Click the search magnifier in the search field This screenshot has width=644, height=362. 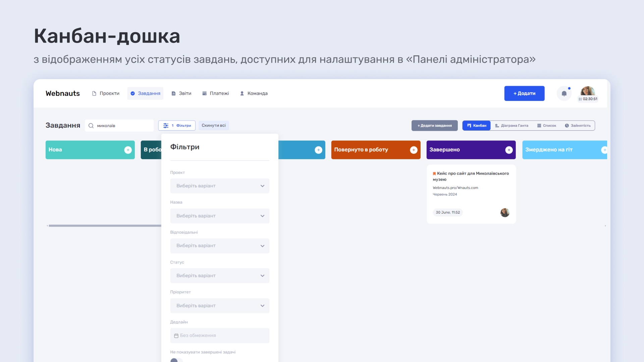point(92,125)
